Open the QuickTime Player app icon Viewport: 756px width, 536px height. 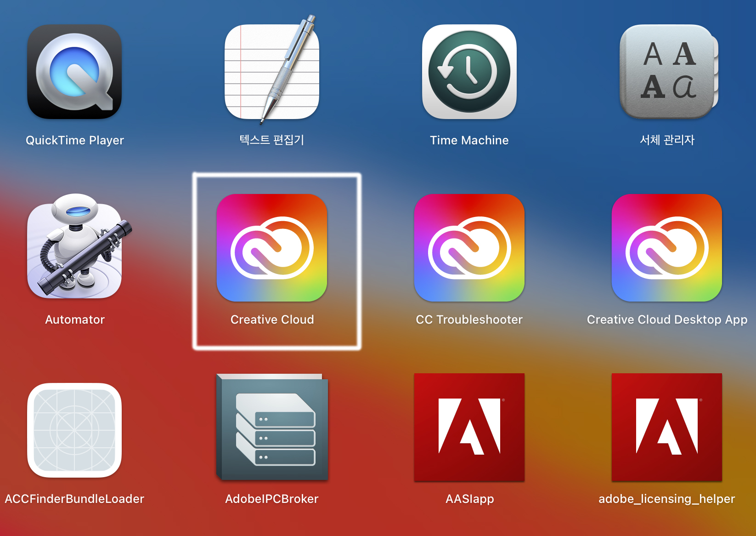coord(74,72)
